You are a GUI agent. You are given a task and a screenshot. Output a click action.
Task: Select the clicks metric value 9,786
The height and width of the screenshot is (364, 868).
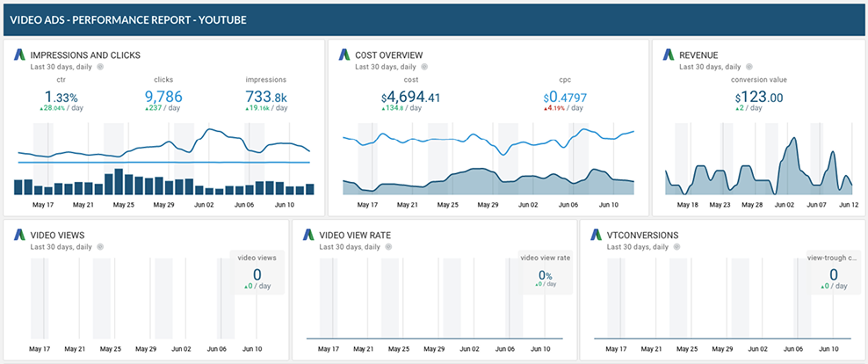(163, 97)
